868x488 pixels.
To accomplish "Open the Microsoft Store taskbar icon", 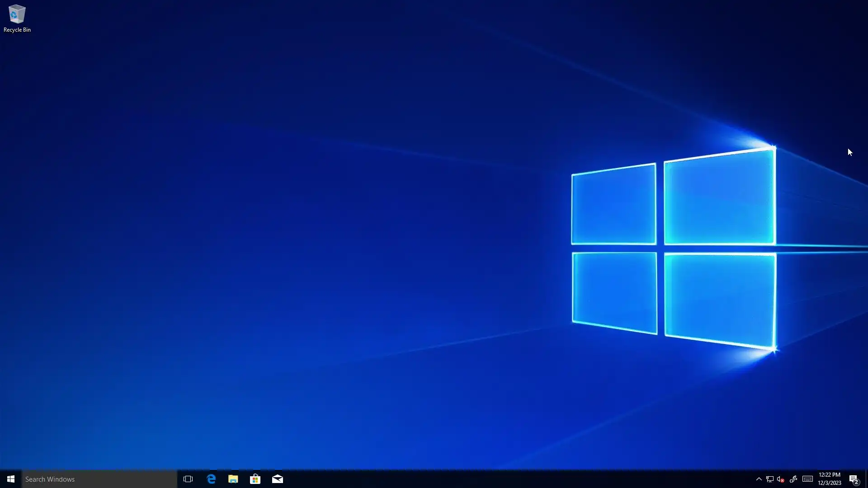I will click(255, 479).
